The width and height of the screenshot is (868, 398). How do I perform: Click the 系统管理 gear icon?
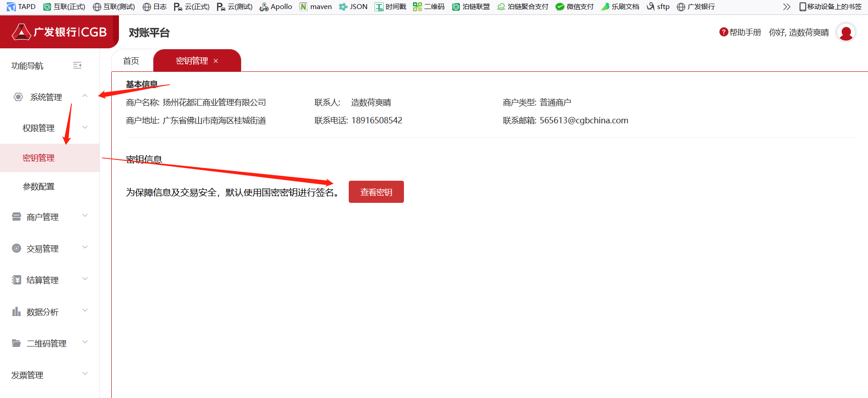tap(18, 97)
